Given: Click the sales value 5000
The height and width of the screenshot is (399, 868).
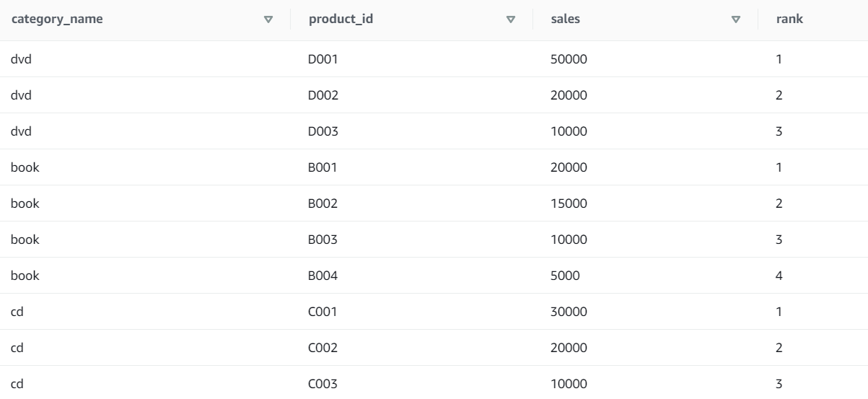Looking at the screenshot, I should click(x=566, y=276).
